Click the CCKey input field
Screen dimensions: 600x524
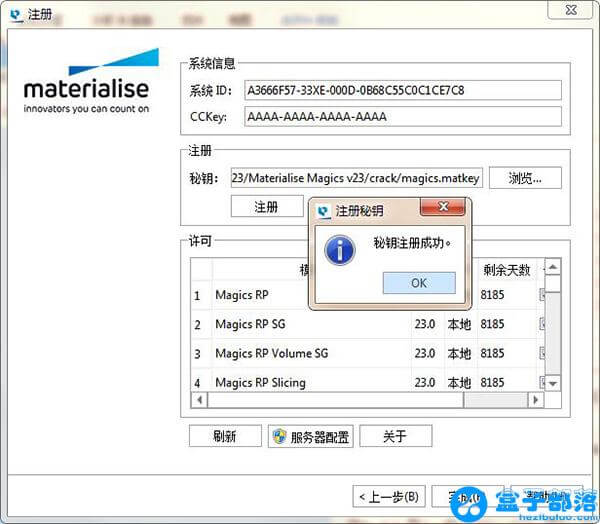point(403,116)
